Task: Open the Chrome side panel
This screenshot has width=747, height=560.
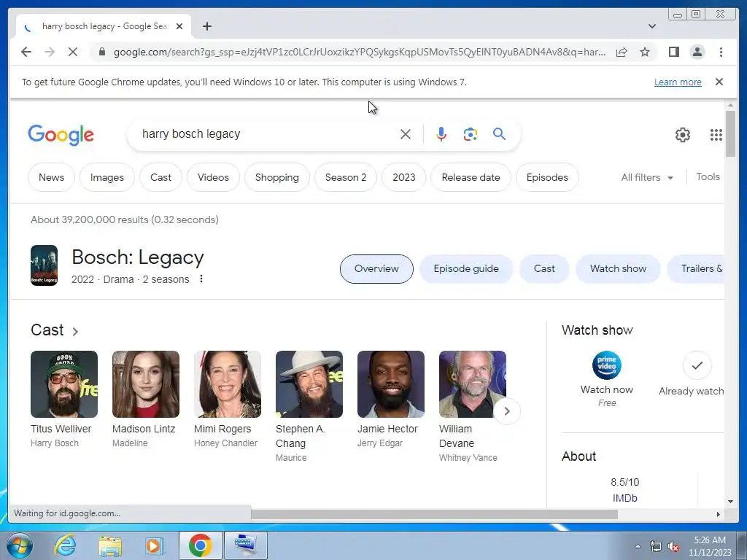Action: coord(673,52)
